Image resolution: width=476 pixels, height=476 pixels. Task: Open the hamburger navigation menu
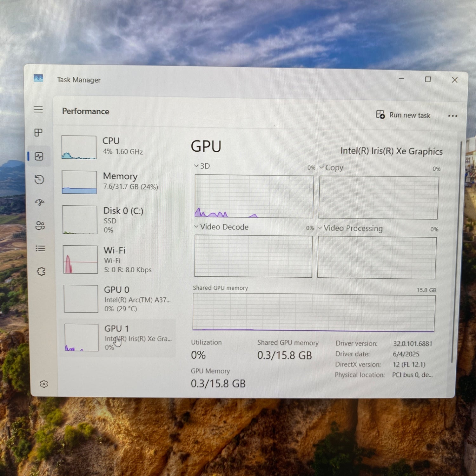pos(38,109)
